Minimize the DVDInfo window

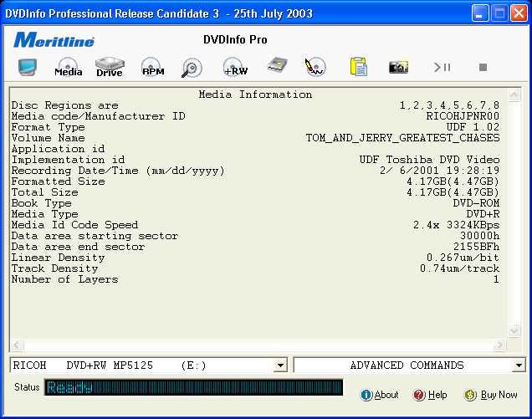pyautogui.click(x=479, y=13)
